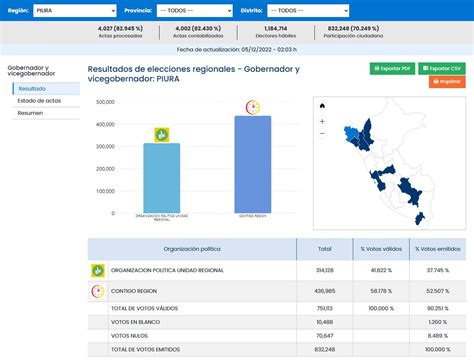Zoom in on the Peru map
Screen dimensions: 474x363
[322, 121]
